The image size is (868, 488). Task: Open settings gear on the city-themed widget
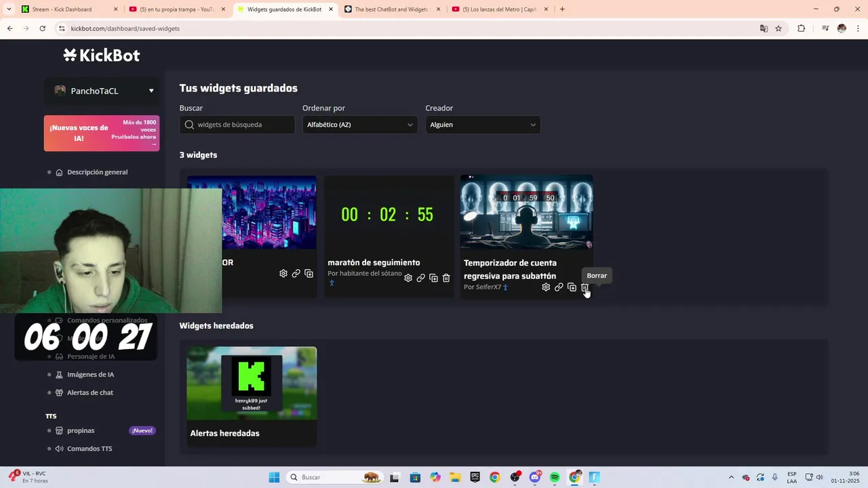[283, 274]
